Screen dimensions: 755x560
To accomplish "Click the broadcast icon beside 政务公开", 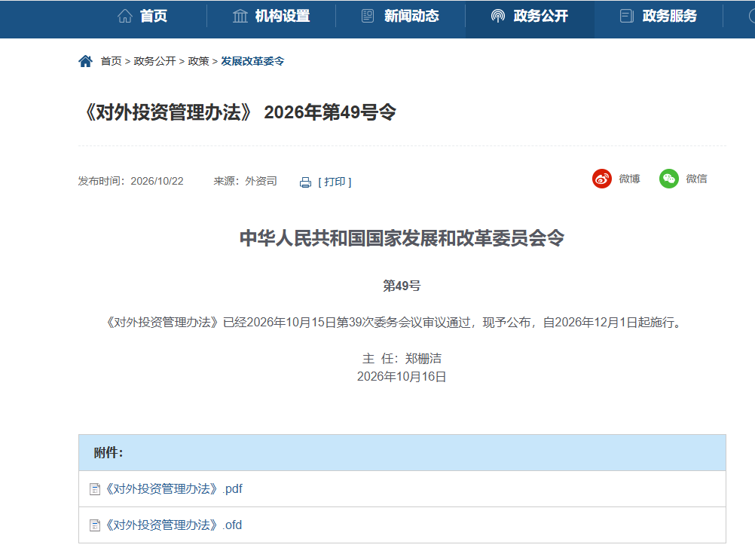I will (x=497, y=16).
